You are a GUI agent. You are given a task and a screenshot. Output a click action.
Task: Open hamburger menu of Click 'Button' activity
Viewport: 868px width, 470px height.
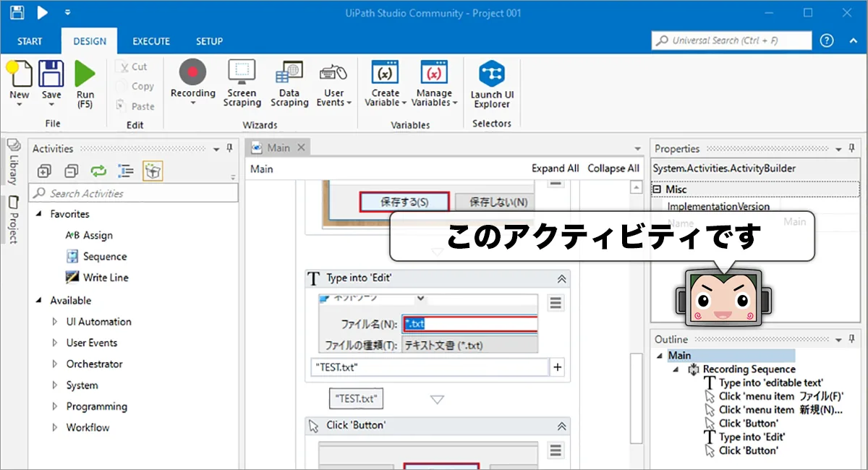(556, 450)
